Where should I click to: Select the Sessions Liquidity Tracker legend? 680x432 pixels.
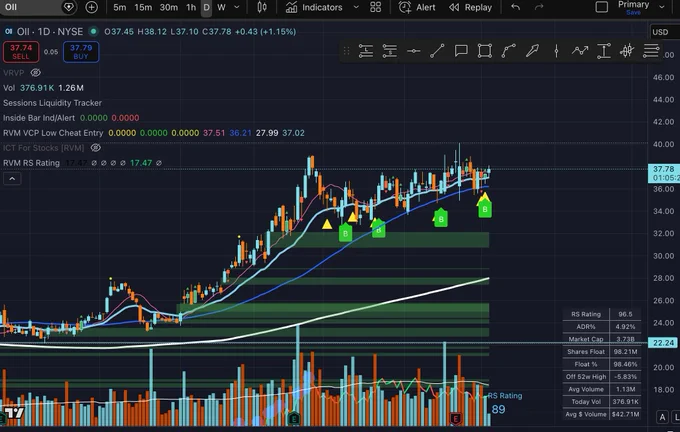[x=52, y=103]
